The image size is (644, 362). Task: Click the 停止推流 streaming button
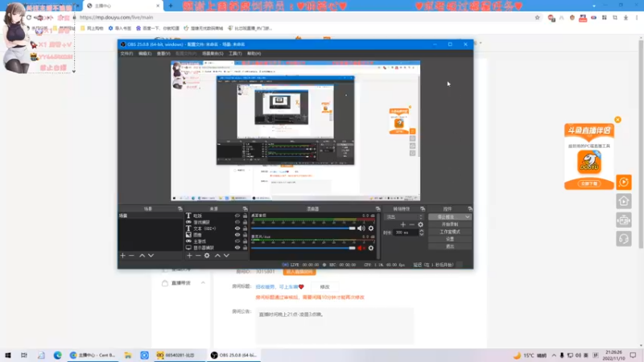coord(446,216)
